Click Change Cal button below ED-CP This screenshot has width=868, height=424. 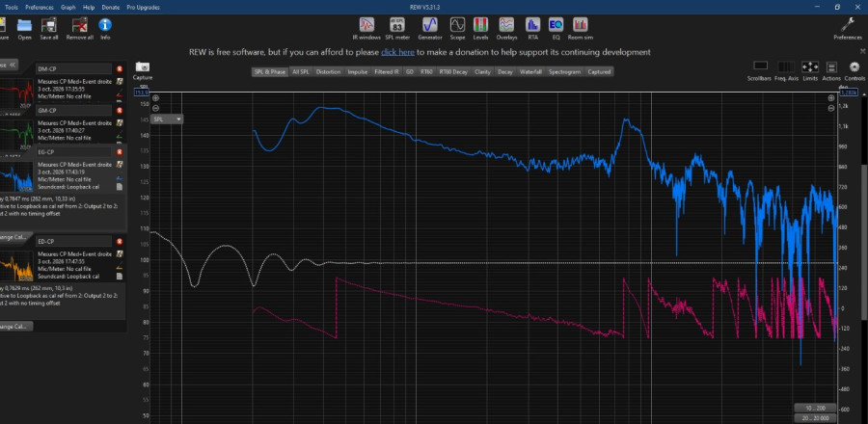click(x=16, y=326)
